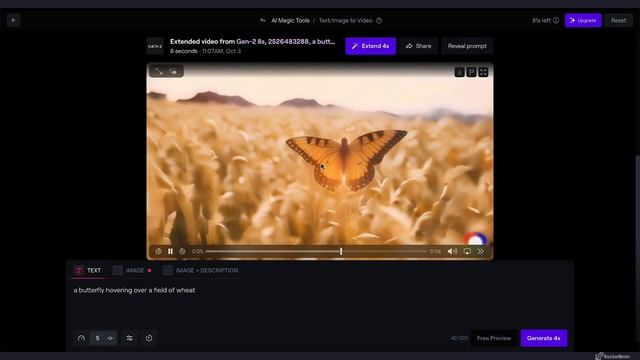Click Generate 4s button

(544, 338)
